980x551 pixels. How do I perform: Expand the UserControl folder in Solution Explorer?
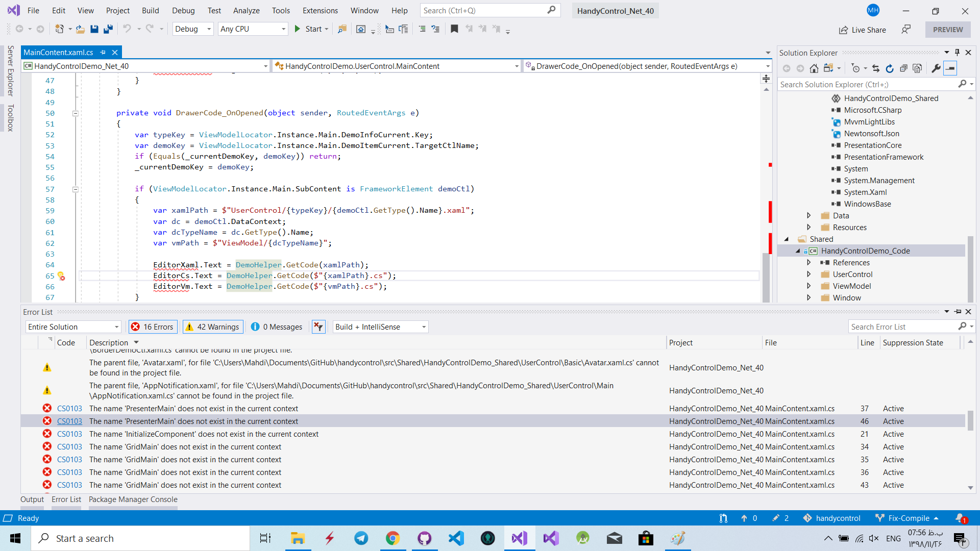coord(808,274)
